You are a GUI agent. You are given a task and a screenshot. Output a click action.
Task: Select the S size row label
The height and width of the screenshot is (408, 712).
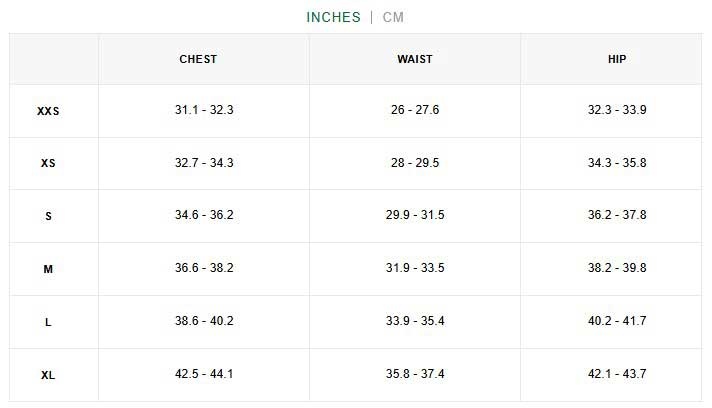click(x=48, y=216)
